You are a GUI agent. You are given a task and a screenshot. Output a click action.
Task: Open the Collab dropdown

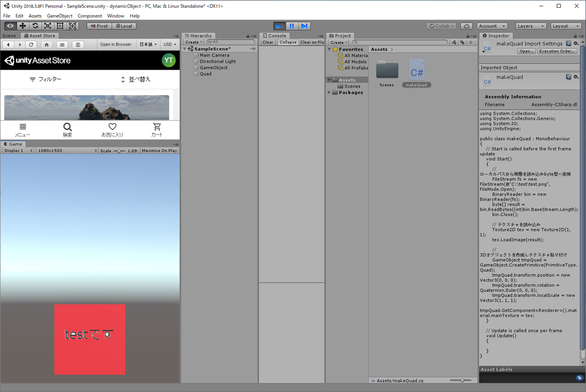pyautogui.click(x=441, y=26)
